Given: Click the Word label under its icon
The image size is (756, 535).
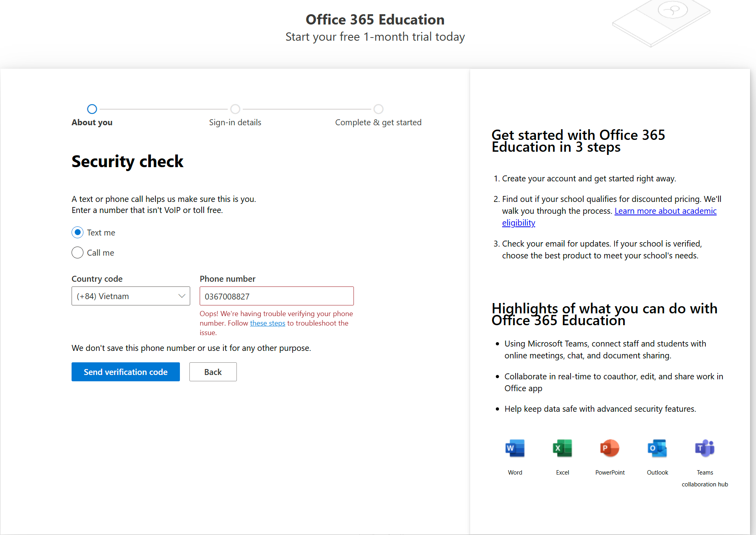Looking at the screenshot, I should pos(515,473).
